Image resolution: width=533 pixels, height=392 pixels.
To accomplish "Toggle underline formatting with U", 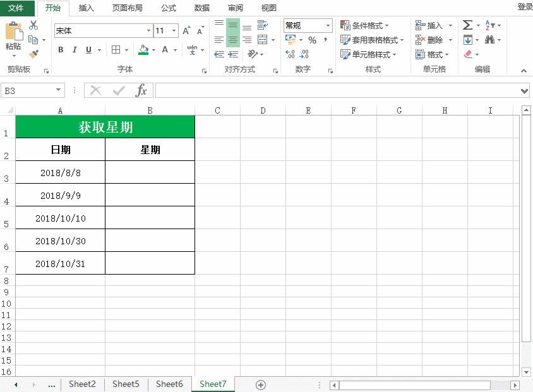I will (88, 50).
